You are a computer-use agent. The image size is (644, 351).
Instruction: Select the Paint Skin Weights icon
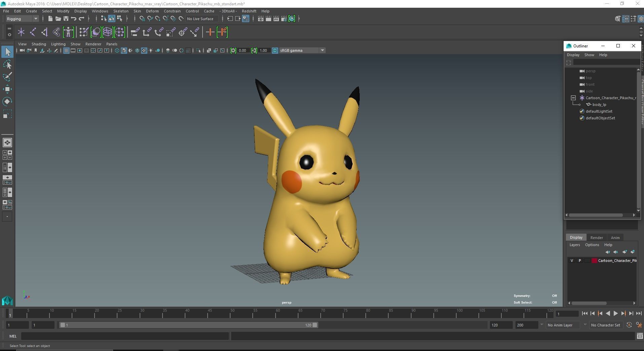[84, 32]
